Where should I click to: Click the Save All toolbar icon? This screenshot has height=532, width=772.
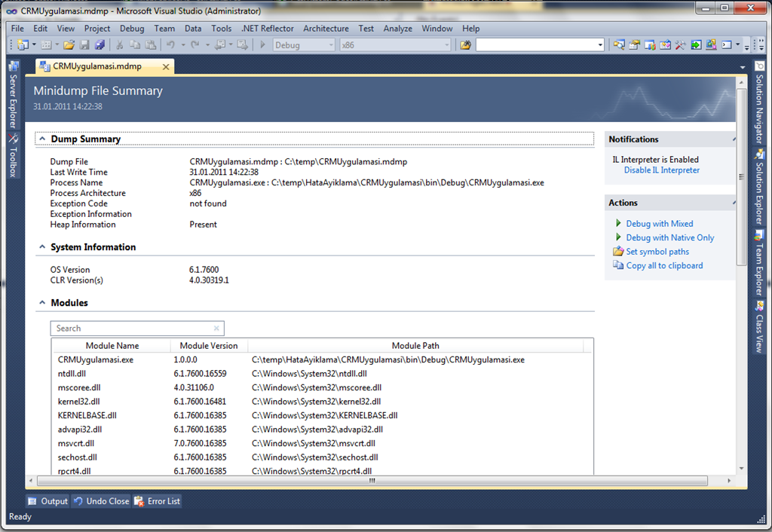pyautogui.click(x=100, y=44)
